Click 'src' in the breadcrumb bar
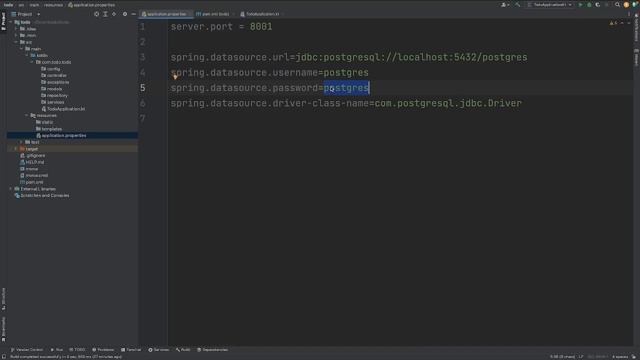The height and width of the screenshot is (360, 640). coord(21,5)
